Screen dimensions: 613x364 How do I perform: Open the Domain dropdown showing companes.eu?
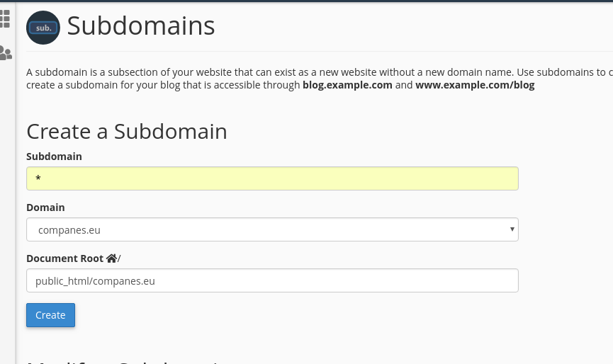272,229
